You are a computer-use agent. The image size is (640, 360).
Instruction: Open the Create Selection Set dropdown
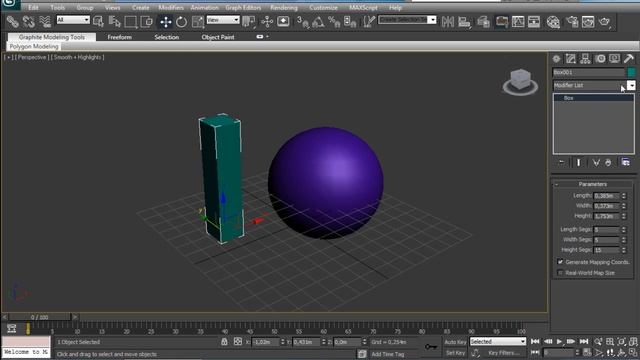[x=407, y=20]
